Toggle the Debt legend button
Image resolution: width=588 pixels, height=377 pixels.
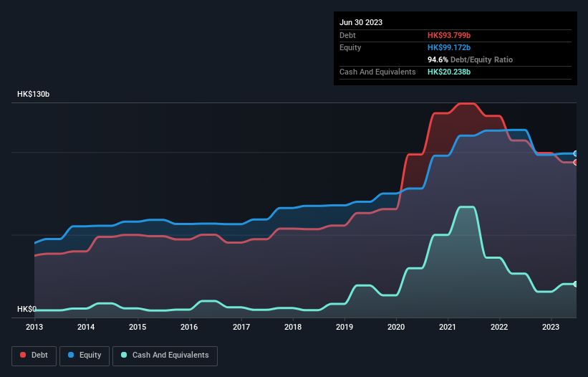tap(34, 355)
